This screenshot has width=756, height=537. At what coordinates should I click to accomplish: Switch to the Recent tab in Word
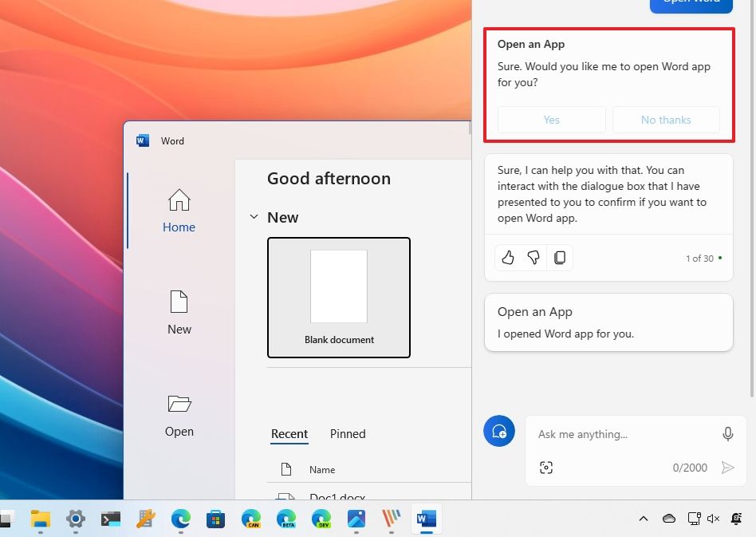pos(289,434)
